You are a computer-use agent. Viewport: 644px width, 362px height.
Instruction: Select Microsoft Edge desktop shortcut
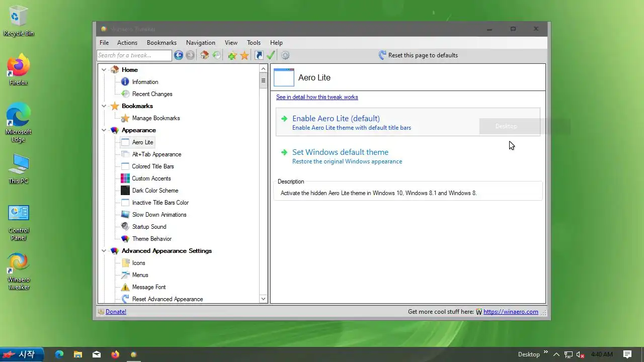[x=19, y=123]
